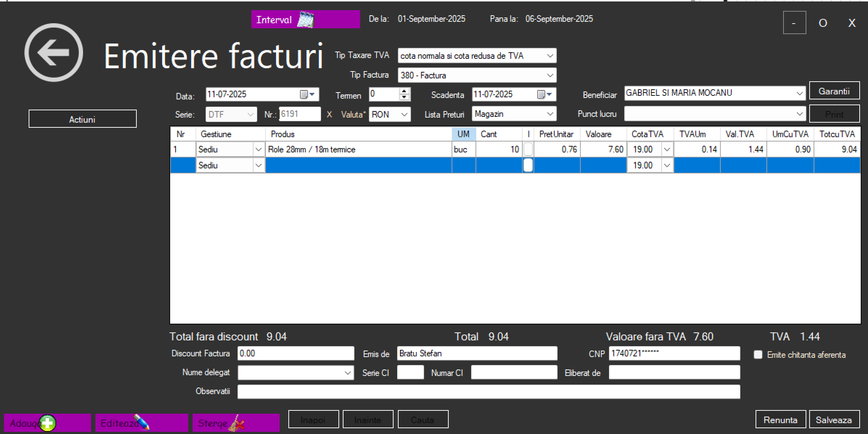Click the Sterge delete button
Image resolution: width=868 pixels, height=434 pixels.
tap(236, 423)
